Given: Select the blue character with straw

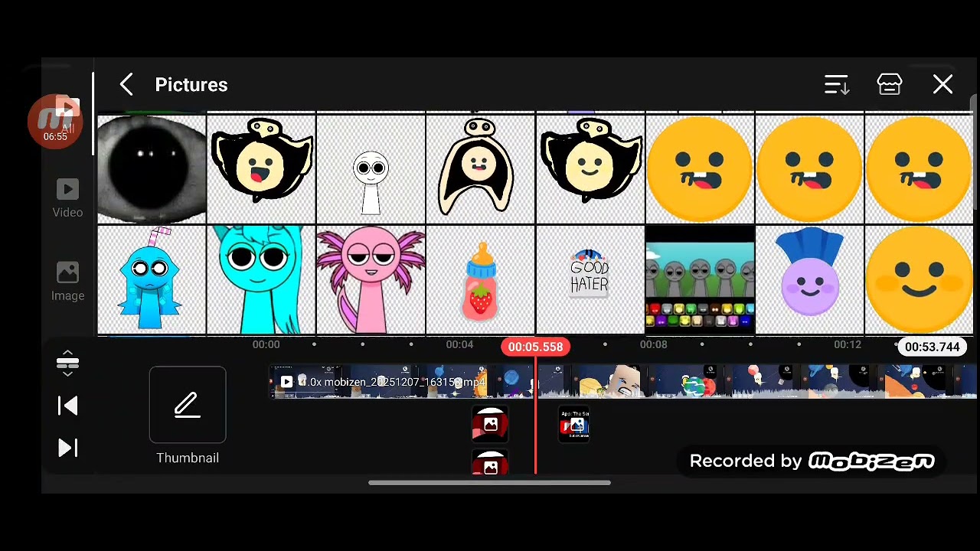Looking at the screenshot, I should [x=152, y=280].
